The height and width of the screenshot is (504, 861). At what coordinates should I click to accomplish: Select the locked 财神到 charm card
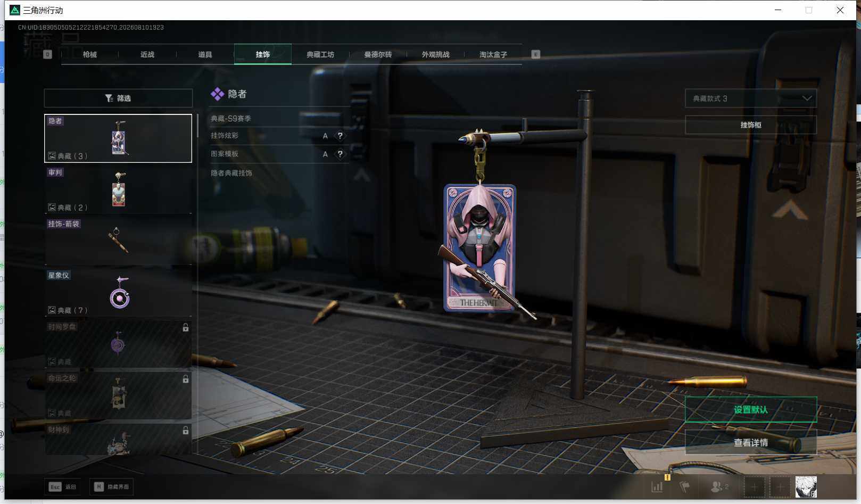(118, 439)
